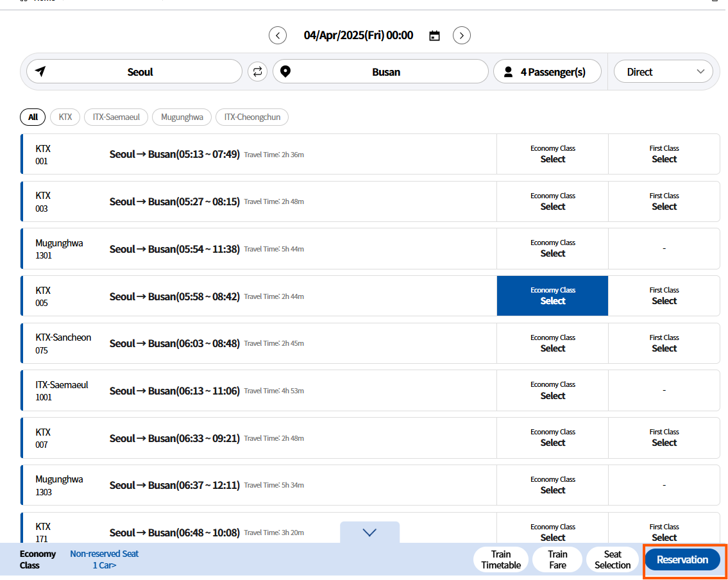
Task: Open the 4 Passenger(s) selector
Action: click(547, 71)
